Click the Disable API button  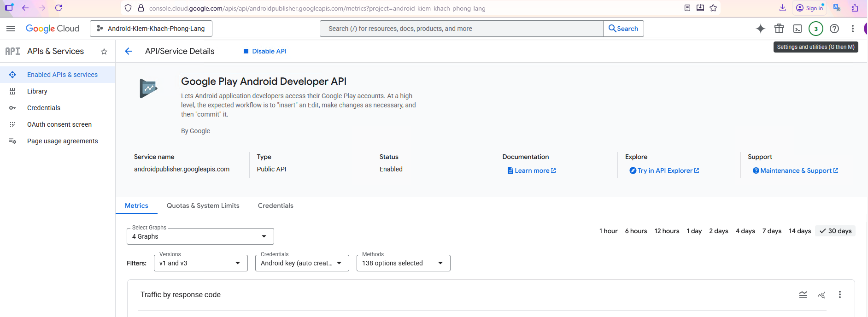tap(265, 51)
